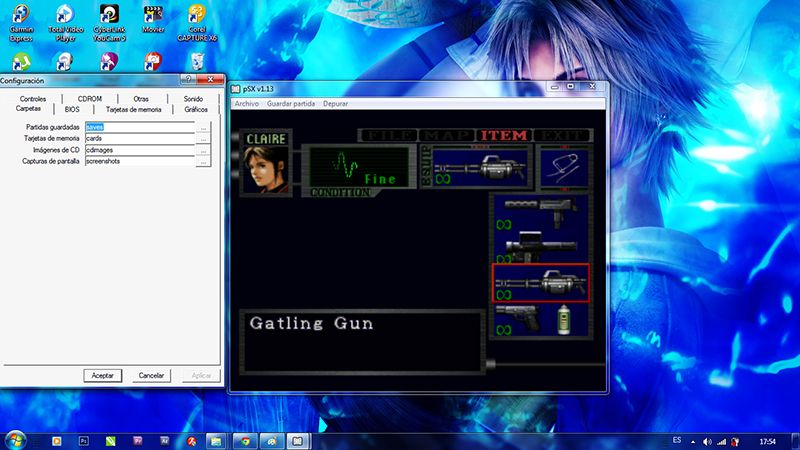Select the rocket launcher inventory slot
Screen dimensions: 800x450
point(540,247)
